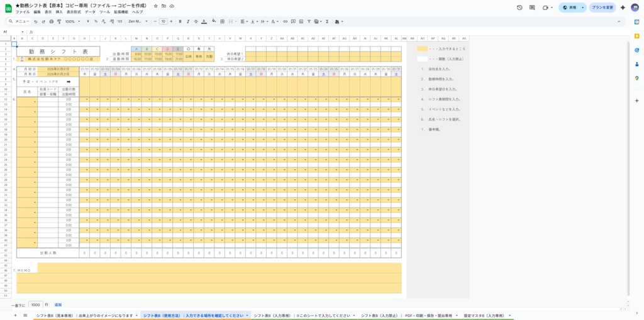
Task: Format as currency with the ¥ icon
Action: coord(88,21)
